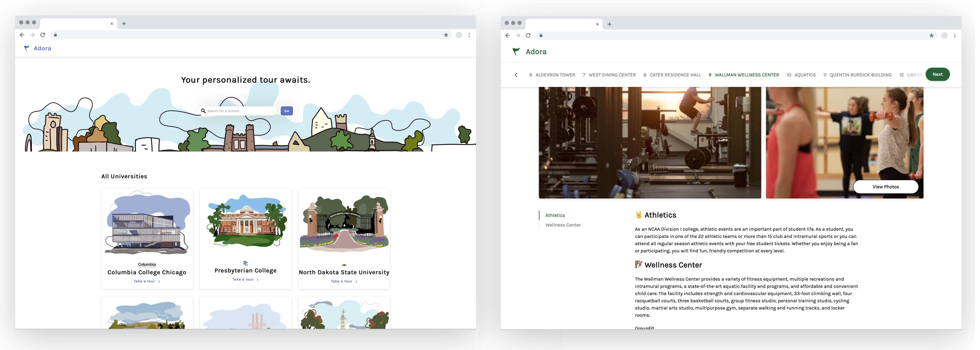
Task: Click the Wellness Center heading emoji icon
Action: (638, 264)
